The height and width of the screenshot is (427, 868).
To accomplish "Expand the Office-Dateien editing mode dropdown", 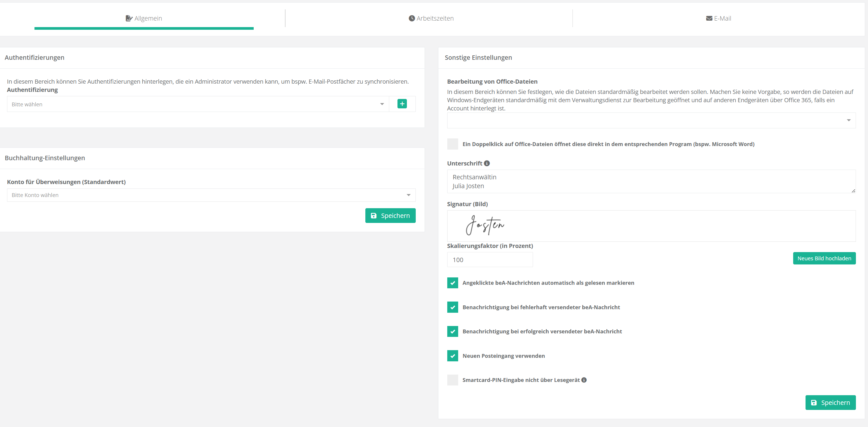I will tap(651, 120).
